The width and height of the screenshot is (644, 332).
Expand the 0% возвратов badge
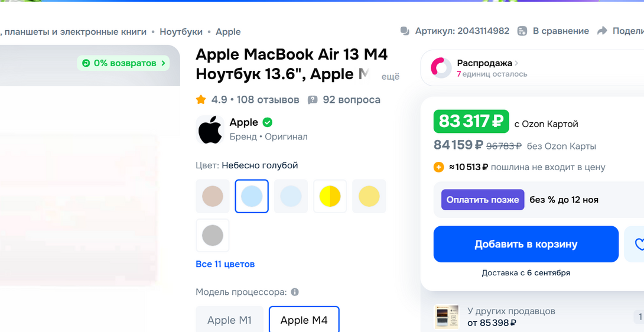pos(123,63)
